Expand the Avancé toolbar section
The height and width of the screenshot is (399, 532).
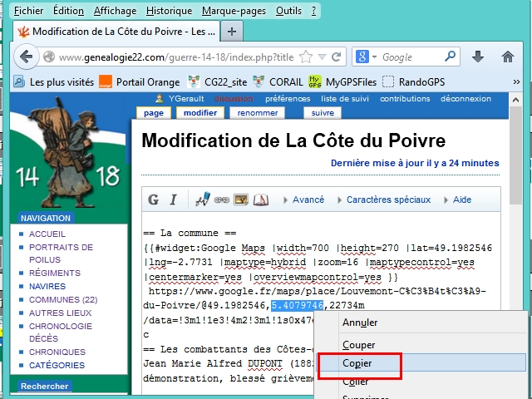[304, 199]
